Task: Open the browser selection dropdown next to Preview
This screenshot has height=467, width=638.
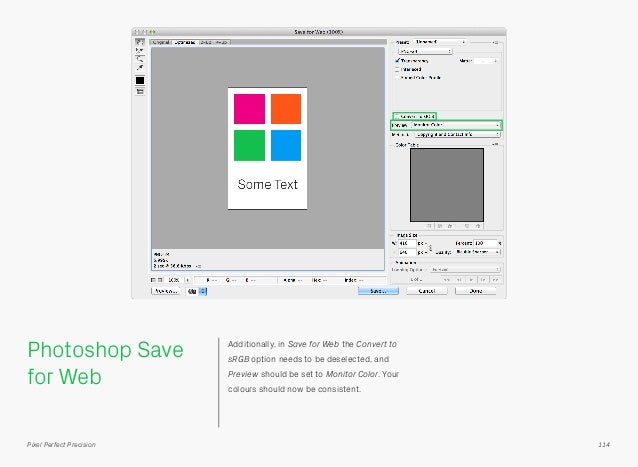Action: [197, 291]
